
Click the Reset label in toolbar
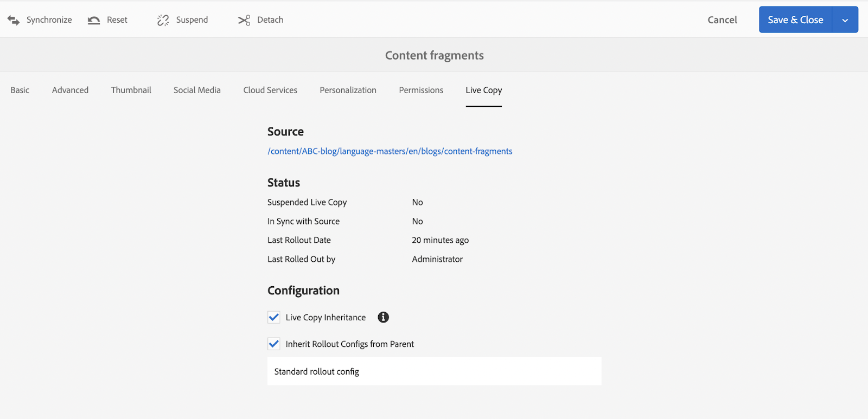coord(117,20)
